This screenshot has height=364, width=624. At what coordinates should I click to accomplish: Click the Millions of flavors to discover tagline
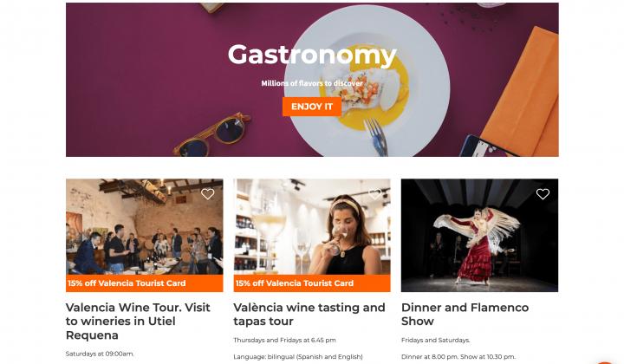[x=312, y=83]
